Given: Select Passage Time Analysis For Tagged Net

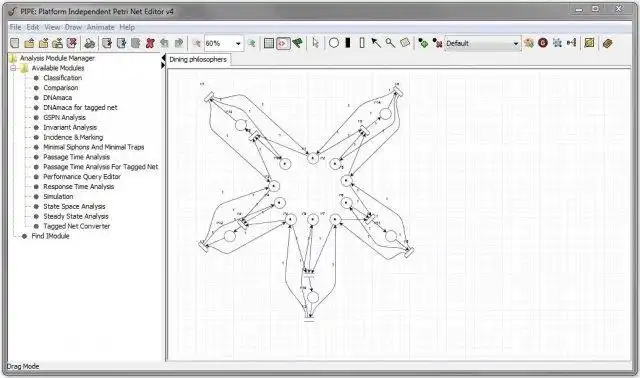Looking at the screenshot, I should point(100,167).
